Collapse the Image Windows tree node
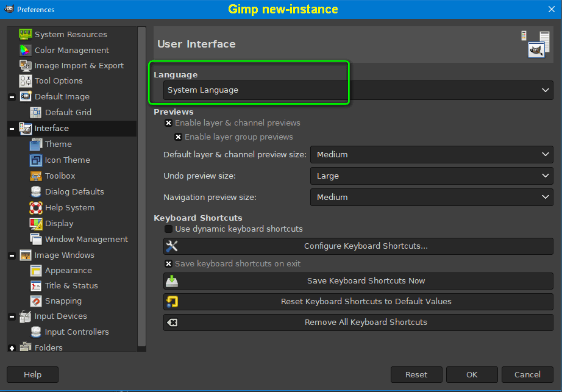Viewport: 562px width, 392px height. pyautogui.click(x=12, y=255)
